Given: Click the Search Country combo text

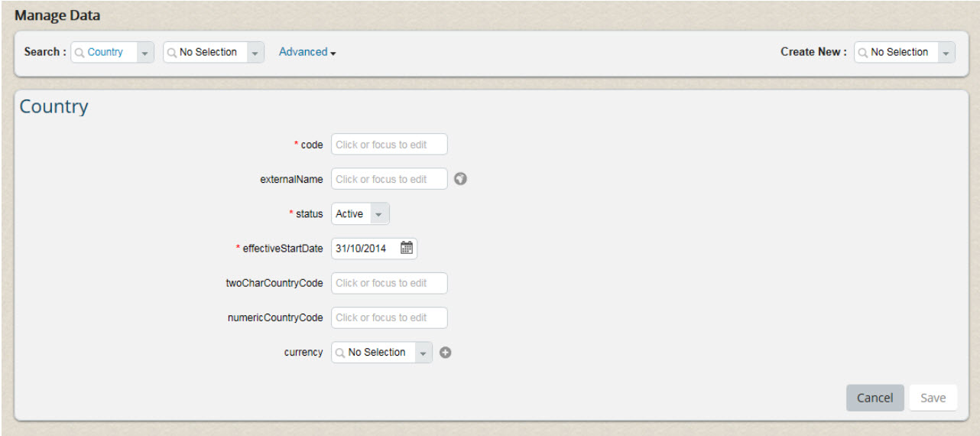Looking at the screenshot, I should tap(105, 52).
